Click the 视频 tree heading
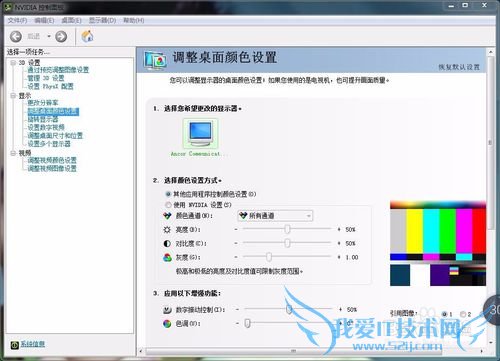This screenshot has width=500, height=361. (x=25, y=153)
